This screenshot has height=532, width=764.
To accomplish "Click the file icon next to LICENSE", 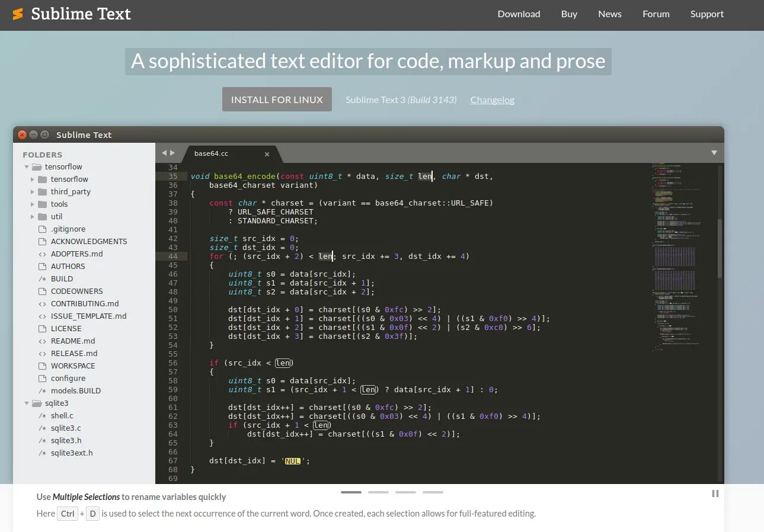I will point(42,329).
